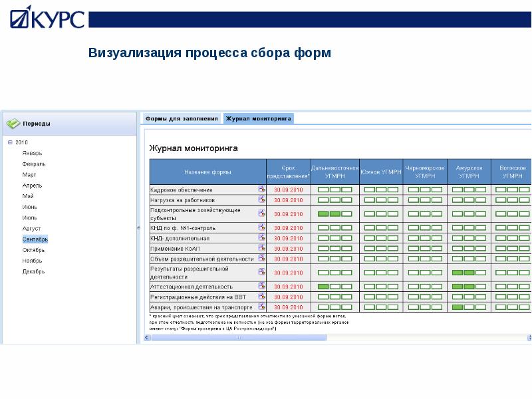Open form icon for Подконтрольные хозяйствующие субъекты
The width and height of the screenshot is (532, 399).
261,213
